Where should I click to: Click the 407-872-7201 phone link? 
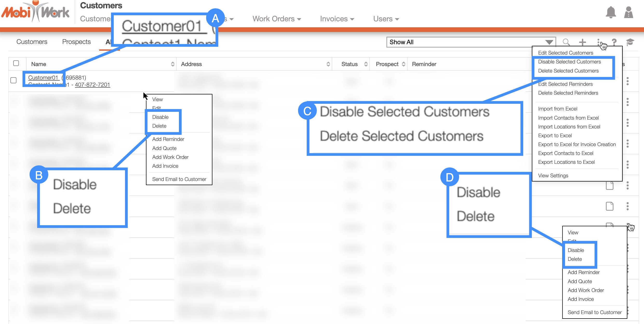[x=92, y=85]
